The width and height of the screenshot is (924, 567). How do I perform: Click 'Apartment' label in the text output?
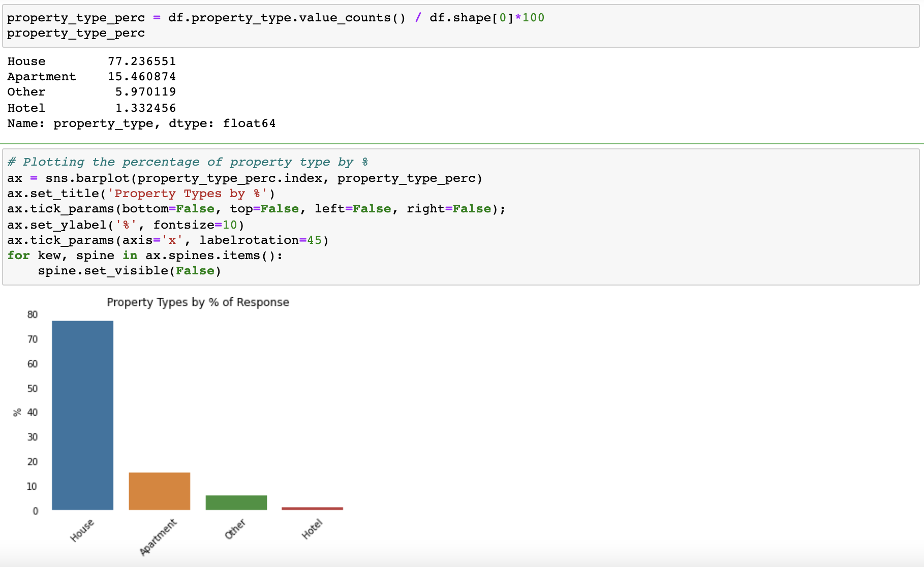42,77
